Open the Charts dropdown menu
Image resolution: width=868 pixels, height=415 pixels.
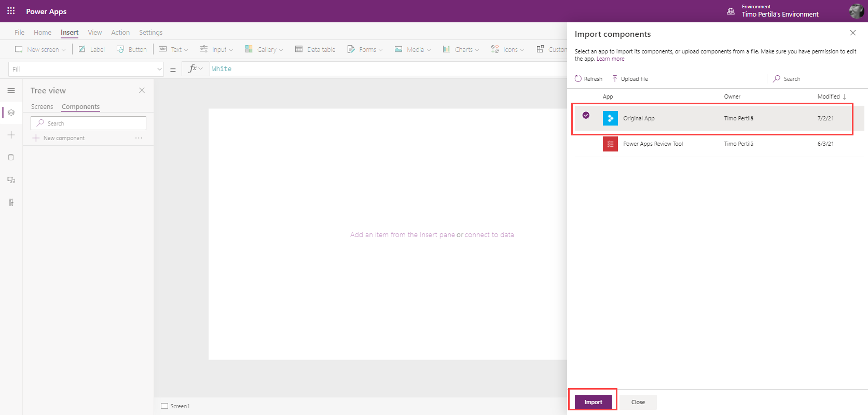point(461,49)
